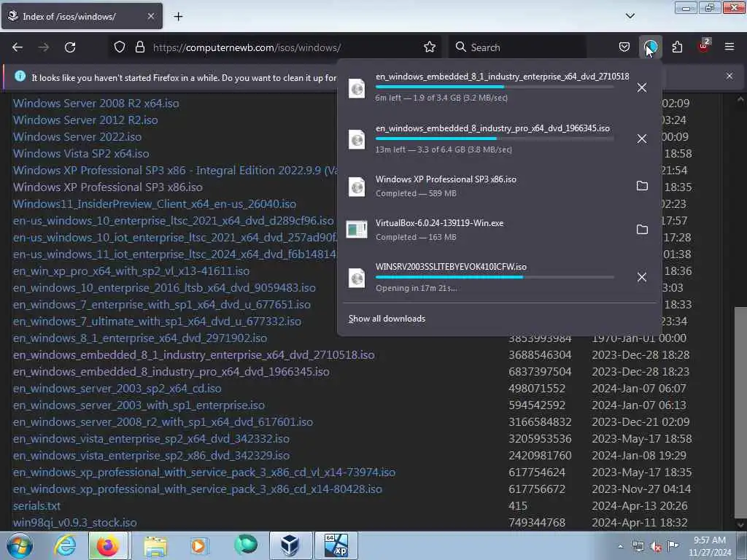747x560 pixels.
Task: Click the Search box
Action: (x=517, y=47)
